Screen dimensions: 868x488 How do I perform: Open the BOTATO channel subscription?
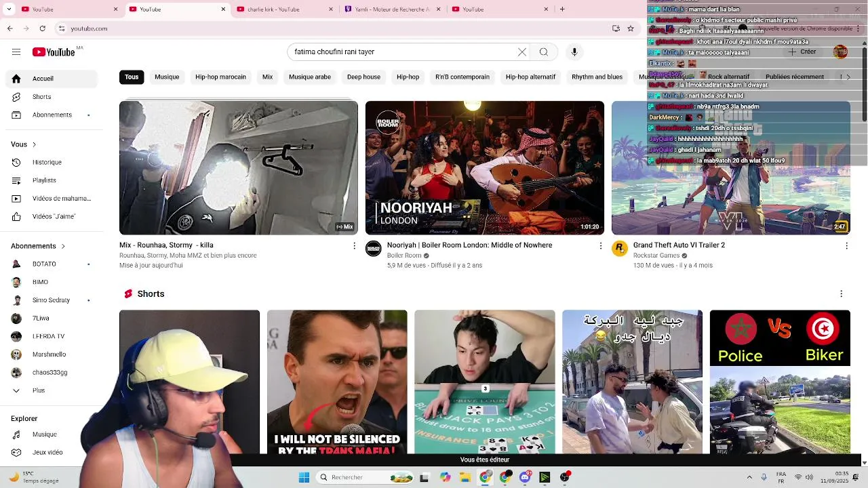coord(54,264)
